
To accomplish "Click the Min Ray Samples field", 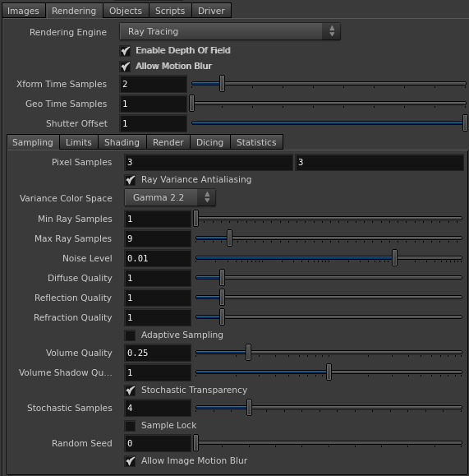I will point(158,219).
